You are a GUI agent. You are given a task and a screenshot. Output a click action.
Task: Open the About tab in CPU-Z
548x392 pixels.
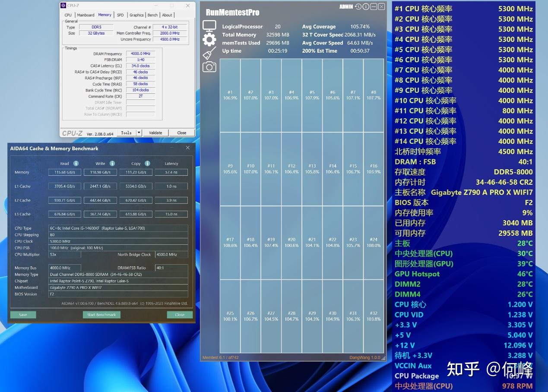coord(167,15)
